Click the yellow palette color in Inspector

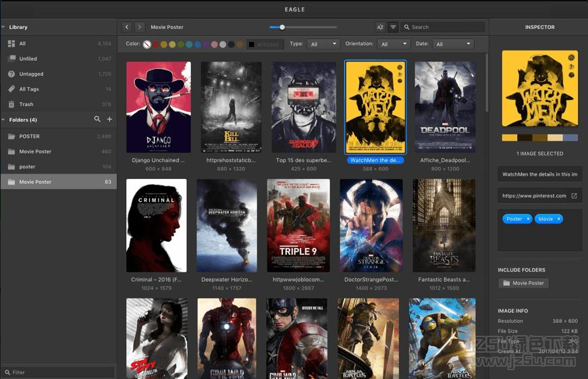(x=509, y=138)
